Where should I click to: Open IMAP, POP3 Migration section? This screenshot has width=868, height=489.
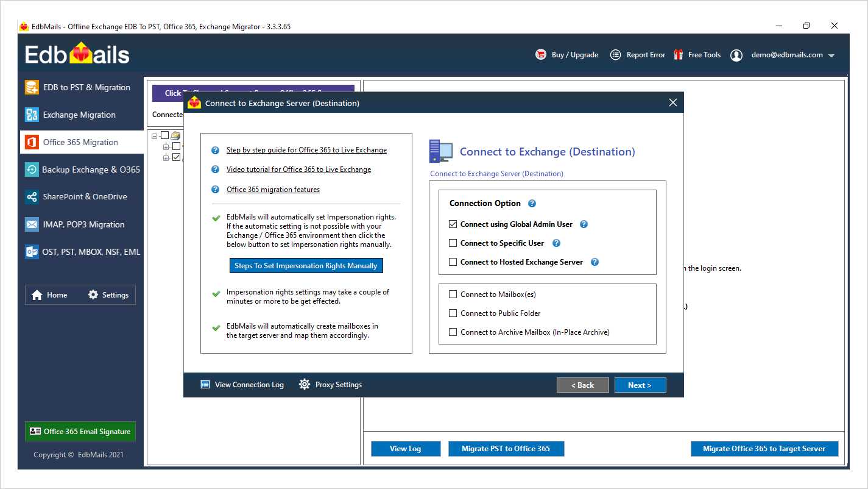click(82, 224)
